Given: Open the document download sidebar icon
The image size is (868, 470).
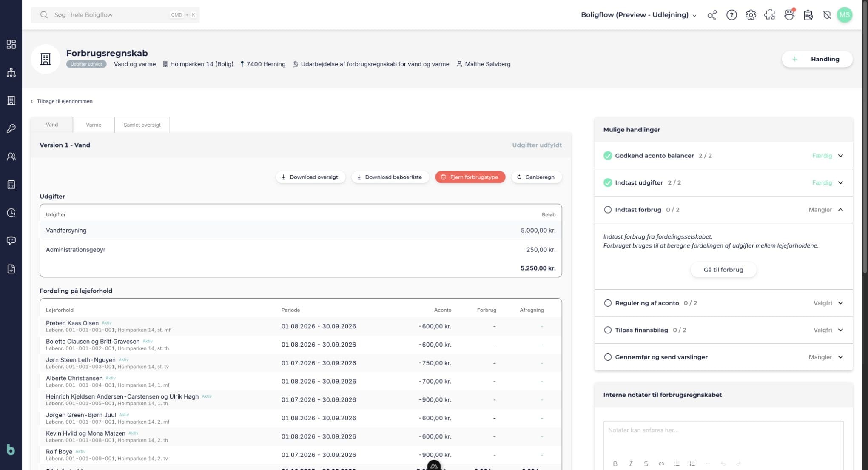Looking at the screenshot, I should click(x=11, y=269).
